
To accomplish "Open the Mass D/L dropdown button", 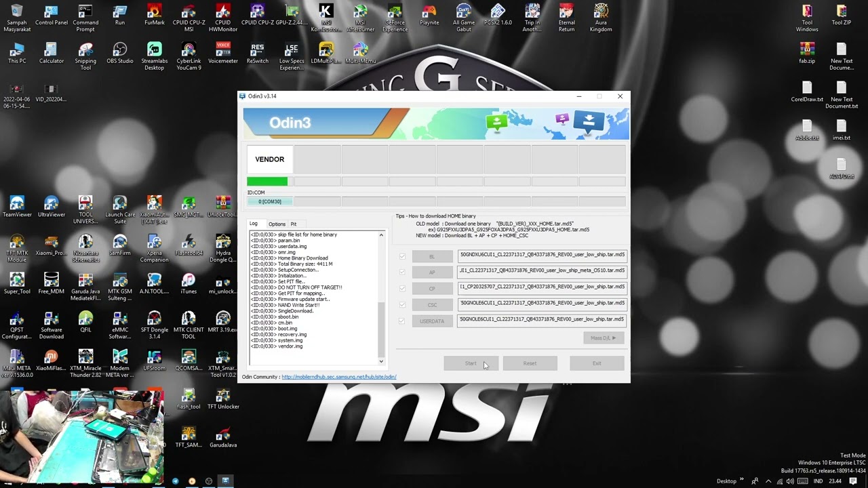I will [603, 338].
